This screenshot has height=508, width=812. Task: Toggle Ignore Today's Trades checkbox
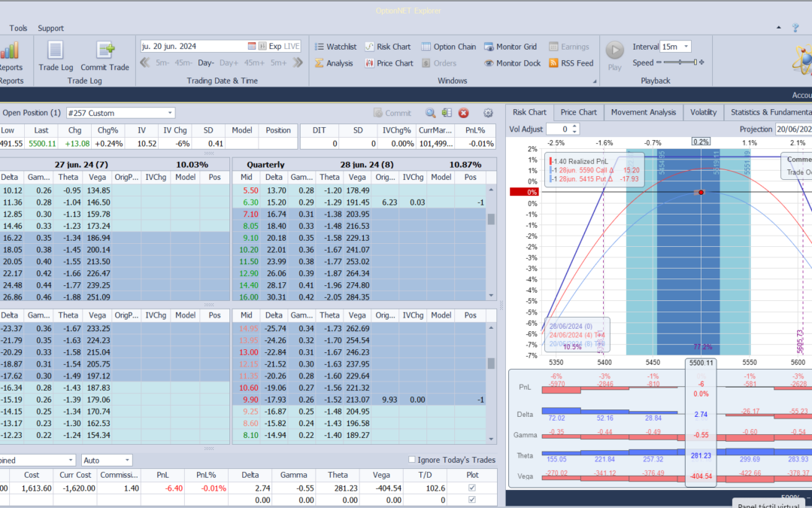point(412,460)
